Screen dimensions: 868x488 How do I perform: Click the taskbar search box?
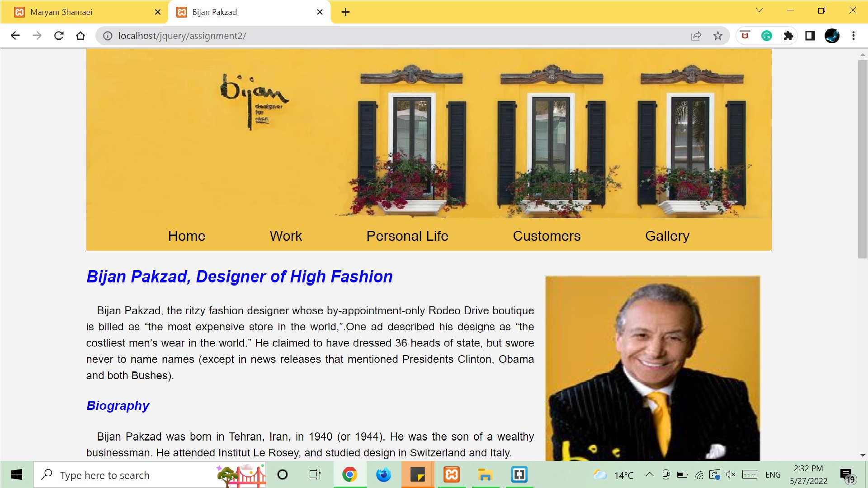pos(150,475)
